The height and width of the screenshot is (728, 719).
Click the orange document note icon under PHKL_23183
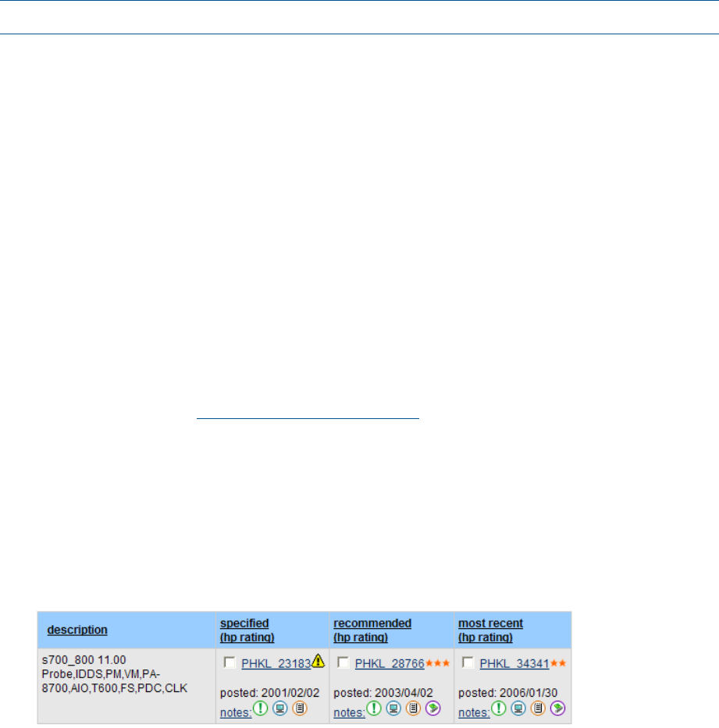tap(300, 708)
